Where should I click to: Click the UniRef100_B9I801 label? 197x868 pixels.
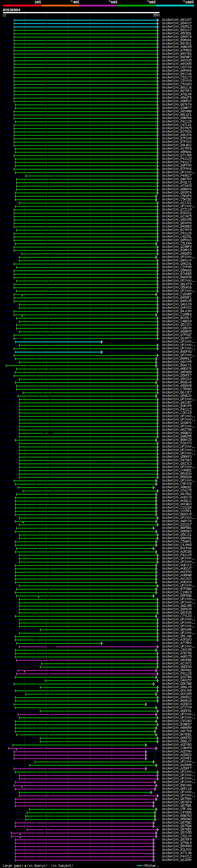point(177,43)
